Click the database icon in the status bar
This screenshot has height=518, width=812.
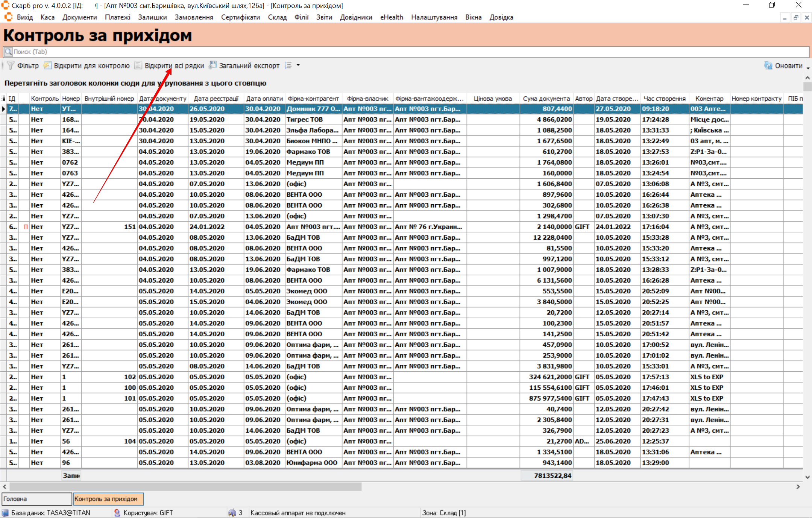(x=5, y=513)
